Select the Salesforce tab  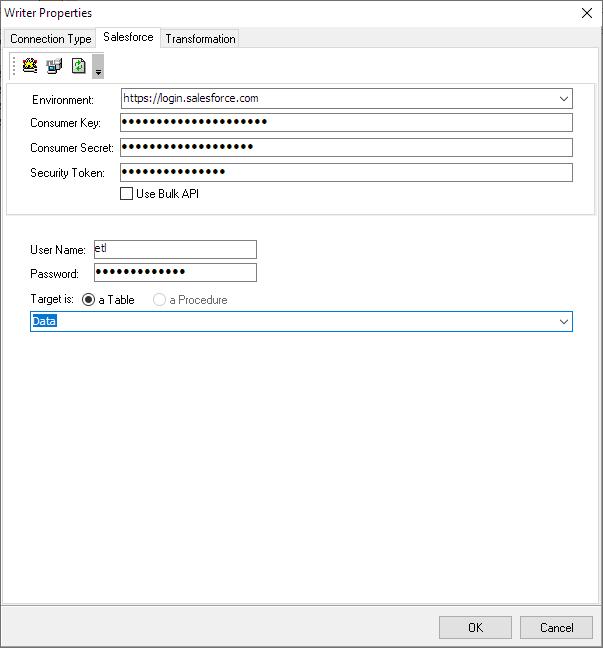click(x=128, y=37)
